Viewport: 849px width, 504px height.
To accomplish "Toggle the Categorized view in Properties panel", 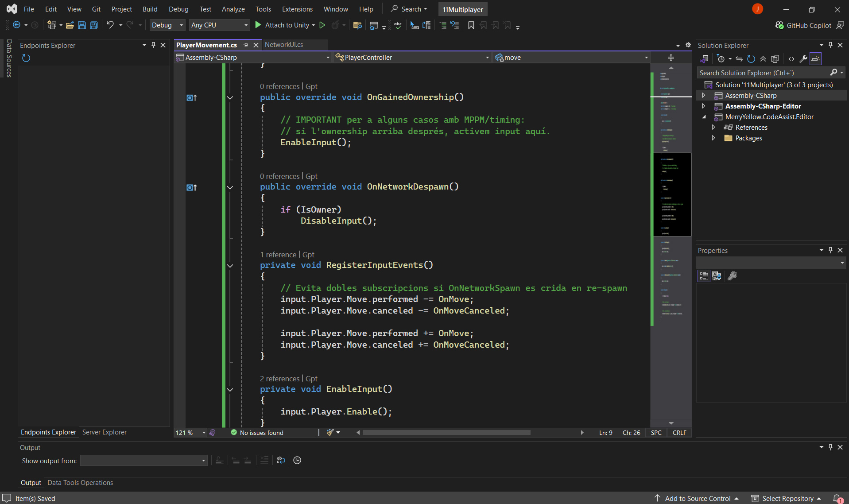I will pos(704,276).
